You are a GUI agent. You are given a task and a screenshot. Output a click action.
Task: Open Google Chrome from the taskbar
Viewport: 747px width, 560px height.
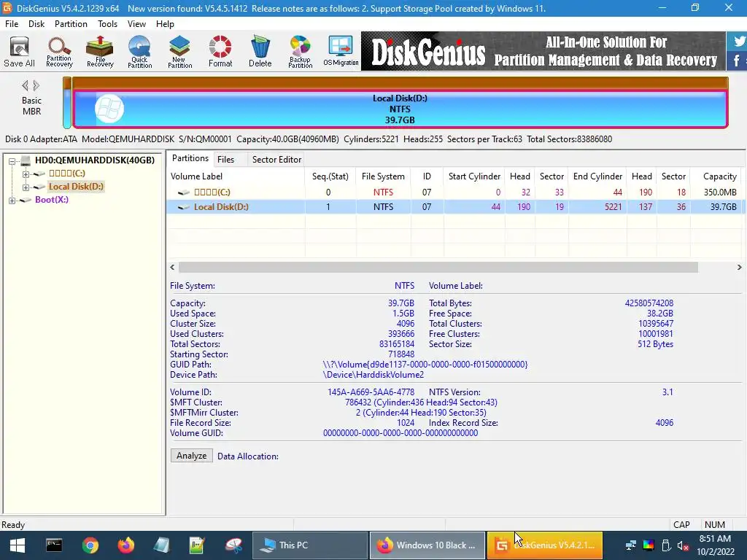pyautogui.click(x=90, y=545)
